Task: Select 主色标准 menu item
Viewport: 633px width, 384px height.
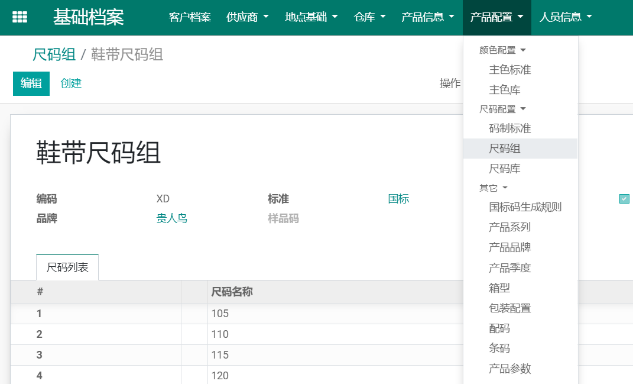Action: (510, 69)
